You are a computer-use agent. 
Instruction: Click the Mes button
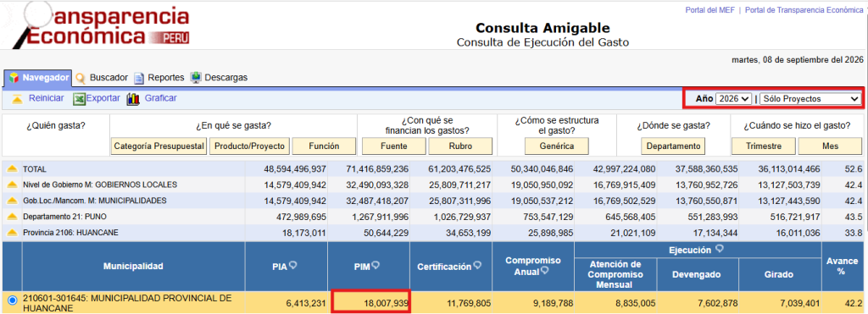(x=830, y=146)
